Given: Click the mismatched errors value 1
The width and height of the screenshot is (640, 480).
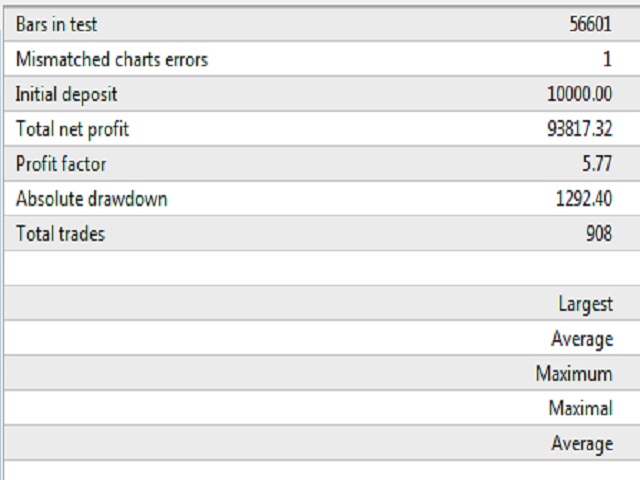Looking at the screenshot, I should pyautogui.click(x=607, y=60).
